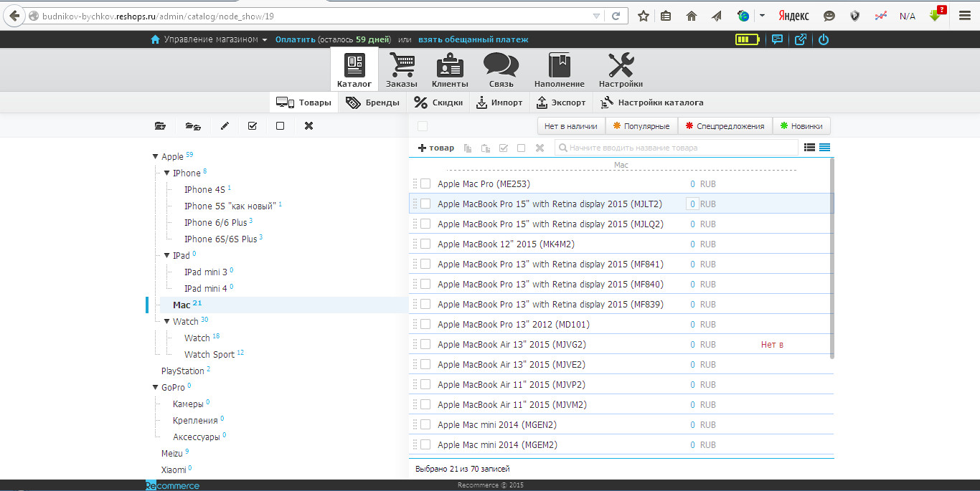Open the Импорт submenu
Image resolution: width=980 pixels, height=491 pixels.
(499, 103)
